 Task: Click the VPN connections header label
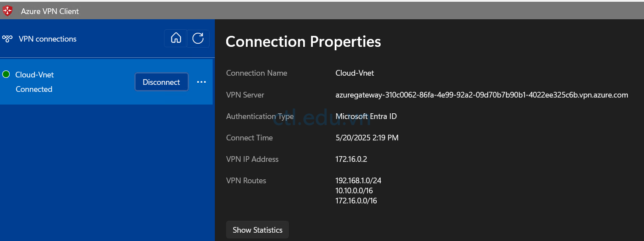pos(48,39)
